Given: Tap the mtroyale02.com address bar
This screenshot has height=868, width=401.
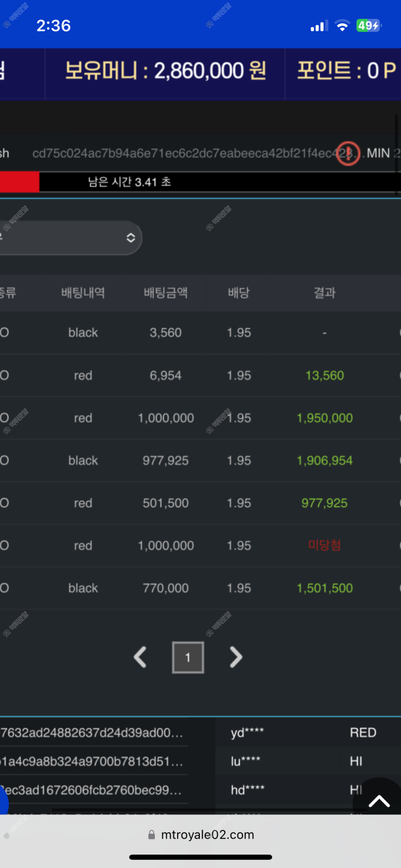Looking at the screenshot, I should (207, 835).
